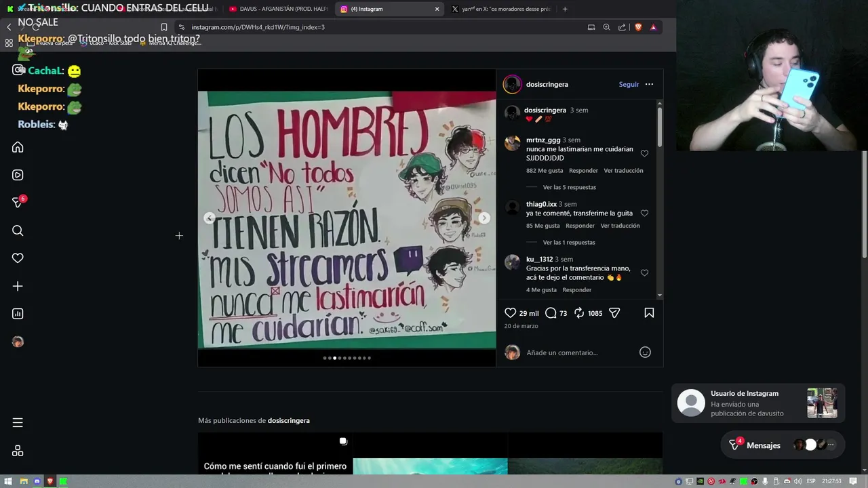Open emoji picker in comment box
The image size is (868, 488).
pos(645,352)
